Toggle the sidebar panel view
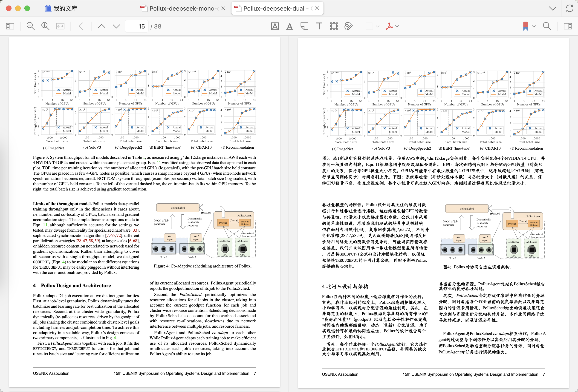Viewport: 578px width, 392px height. click(x=10, y=26)
